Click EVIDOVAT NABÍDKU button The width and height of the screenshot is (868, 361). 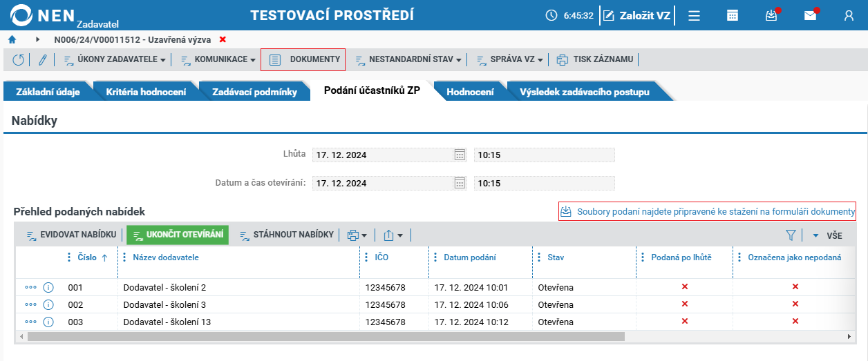click(x=71, y=235)
